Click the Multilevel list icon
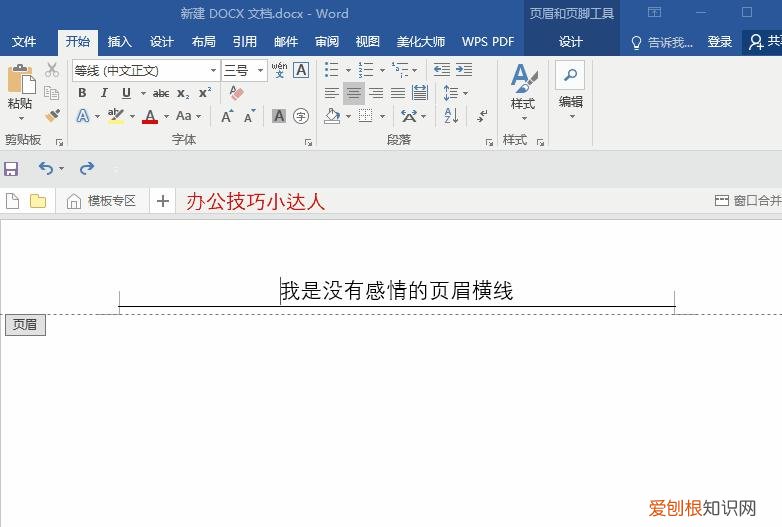This screenshot has height=527, width=782. (399, 70)
